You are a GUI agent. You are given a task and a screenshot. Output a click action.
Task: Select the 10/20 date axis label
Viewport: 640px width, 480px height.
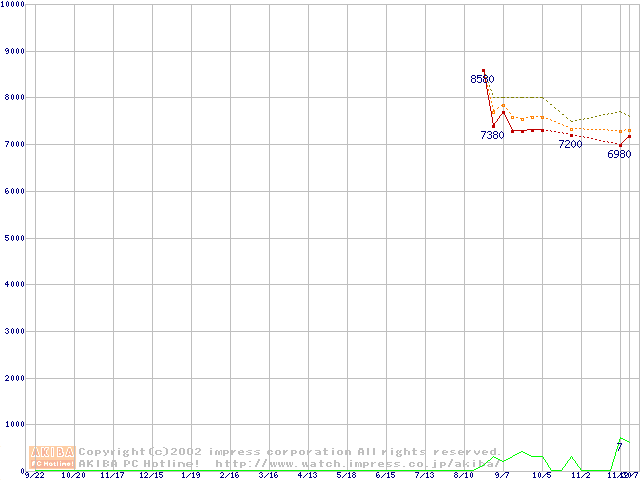[x=74, y=476]
